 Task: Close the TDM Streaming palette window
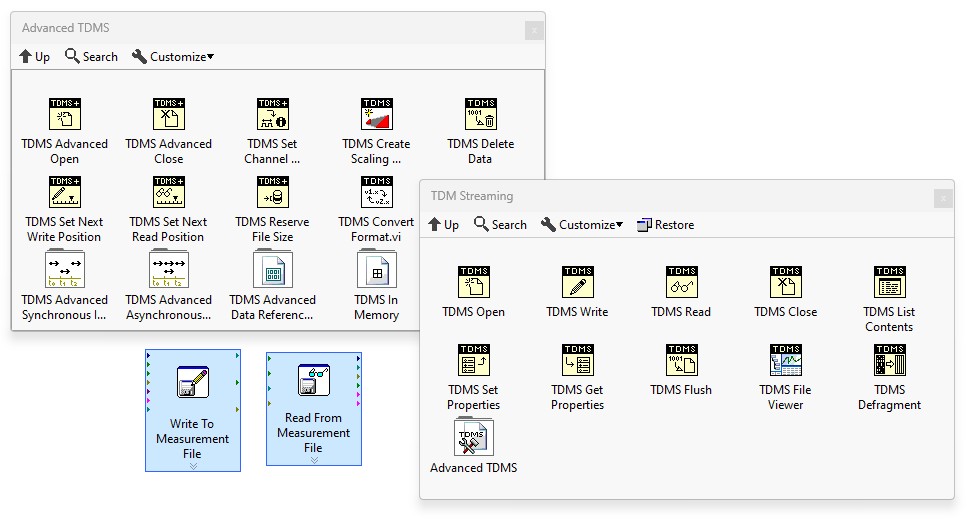click(943, 198)
